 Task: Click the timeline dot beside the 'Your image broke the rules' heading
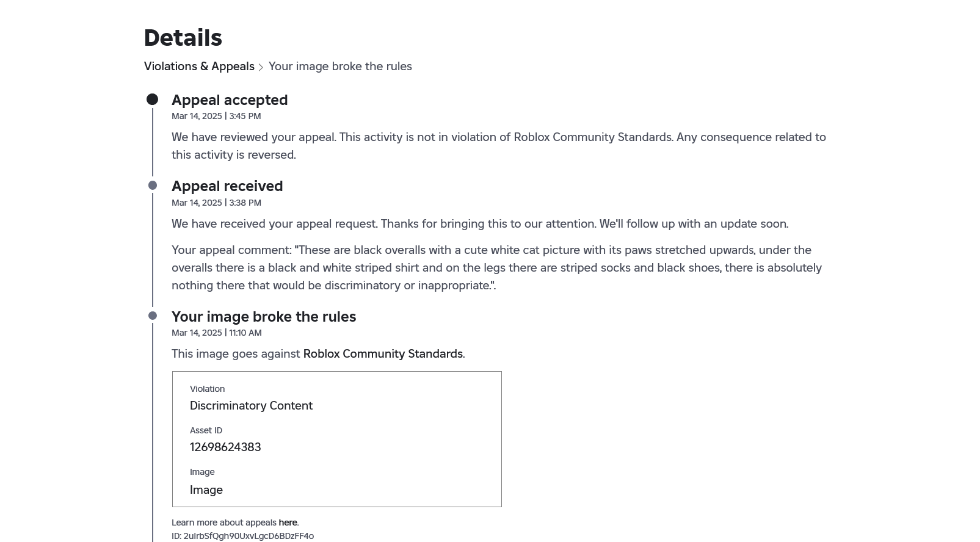click(x=153, y=316)
